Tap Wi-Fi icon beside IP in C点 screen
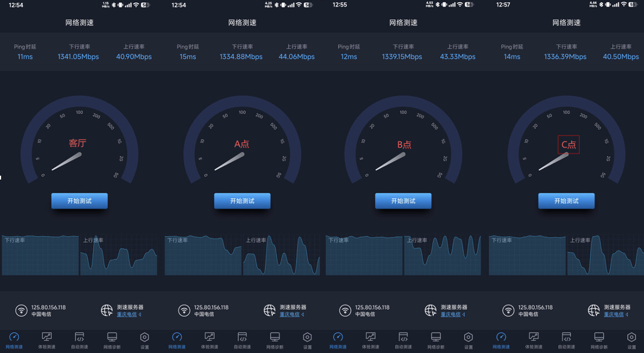 coord(508,310)
